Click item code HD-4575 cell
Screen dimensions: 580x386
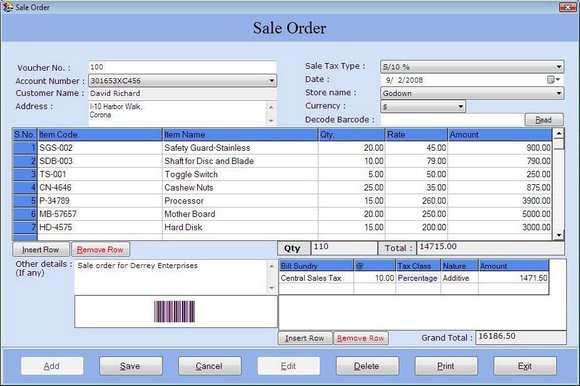(x=100, y=227)
